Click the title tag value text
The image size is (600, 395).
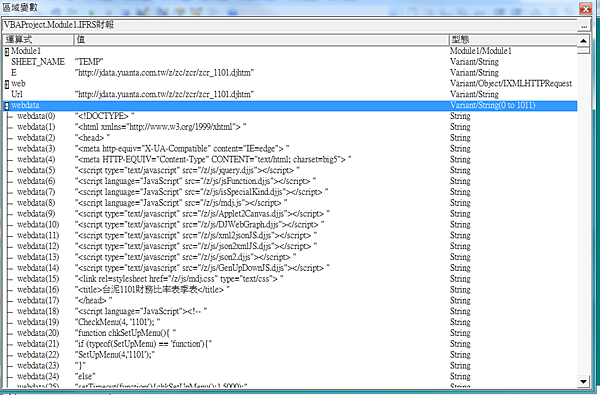[x=152, y=290]
